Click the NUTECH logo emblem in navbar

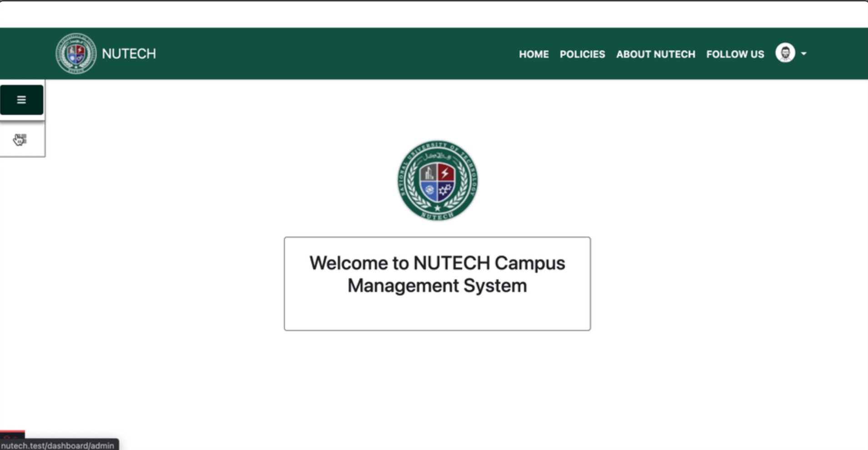tap(76, 53)
